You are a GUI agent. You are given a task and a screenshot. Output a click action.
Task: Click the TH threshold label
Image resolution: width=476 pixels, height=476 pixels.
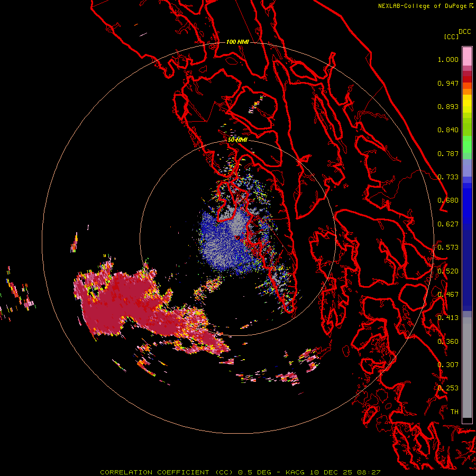click(454, 412)
